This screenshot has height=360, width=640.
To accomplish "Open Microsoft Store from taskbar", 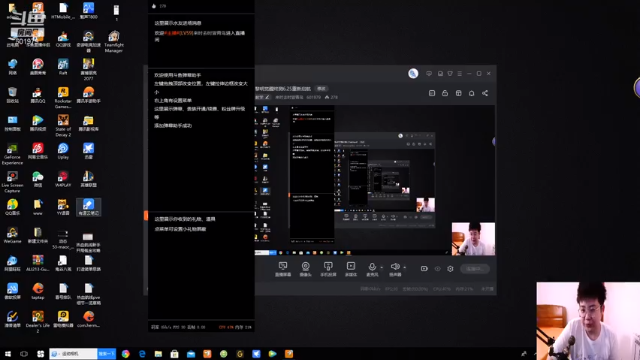I will click(x=175, y=354).
